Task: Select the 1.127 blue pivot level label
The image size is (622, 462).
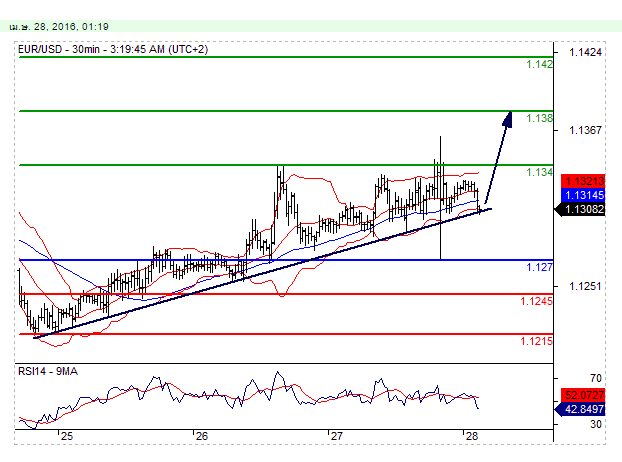Action: (538, 267)
